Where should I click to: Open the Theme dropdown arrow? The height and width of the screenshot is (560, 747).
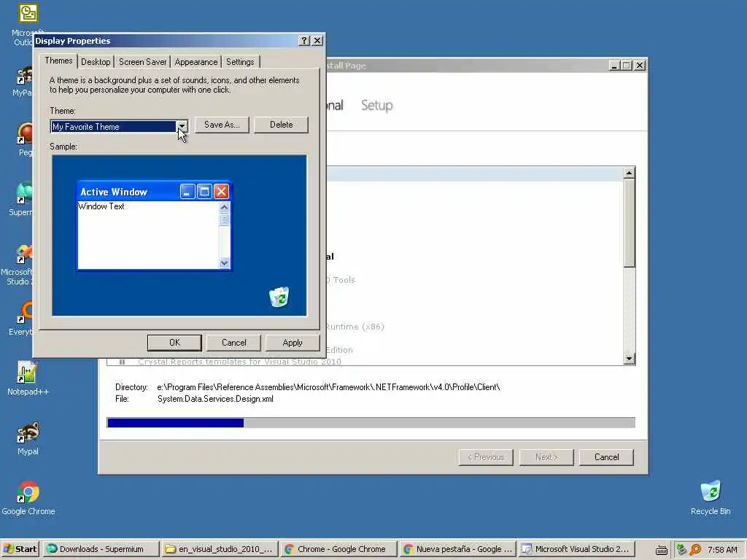coord(182,126)
